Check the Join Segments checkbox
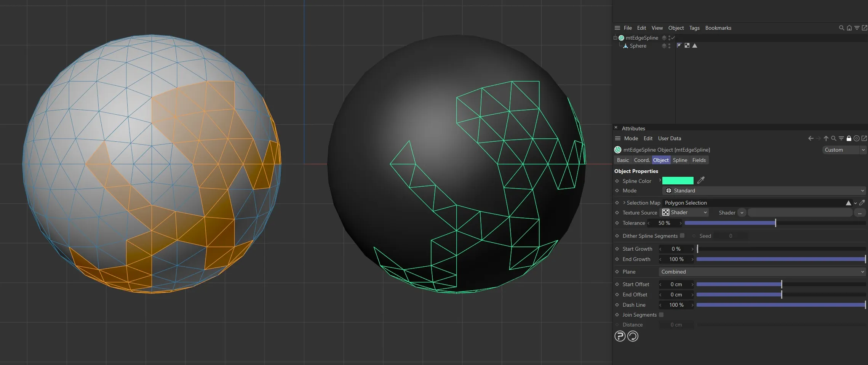 tap(662, 315)
